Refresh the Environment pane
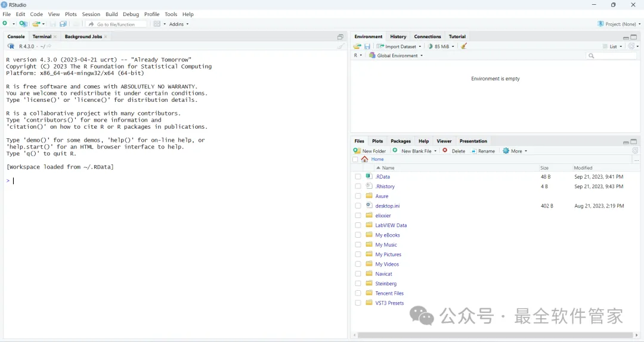 631,46
